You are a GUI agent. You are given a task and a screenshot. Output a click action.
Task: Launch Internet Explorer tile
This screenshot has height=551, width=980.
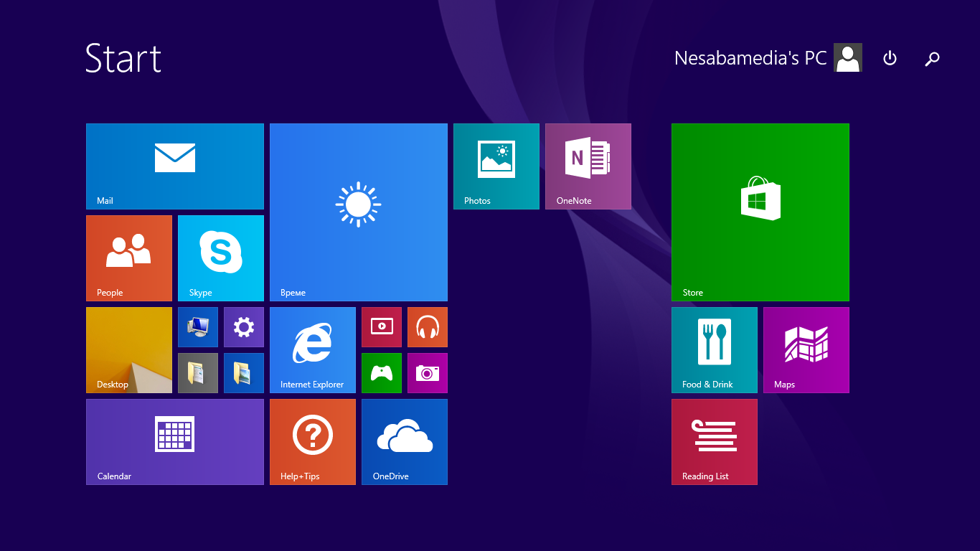pyautogui.click(x=313, y=350)
